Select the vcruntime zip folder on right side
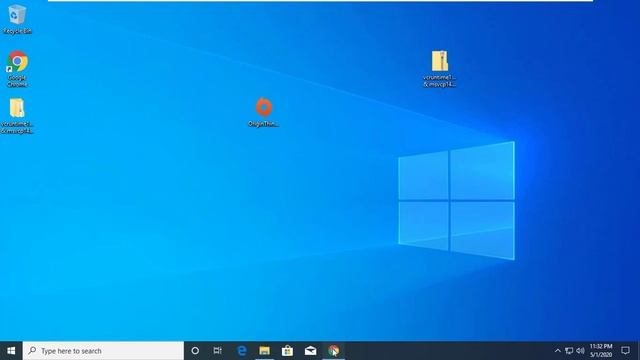Image resolution: width=640 pixels, height=360 pixels. pos(440,68)
